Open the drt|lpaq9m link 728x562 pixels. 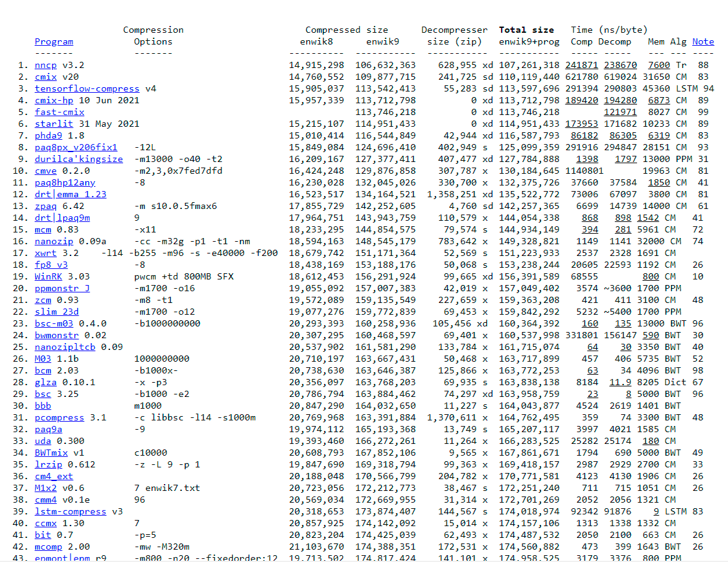pyautogui.click(x=62, y=218)
